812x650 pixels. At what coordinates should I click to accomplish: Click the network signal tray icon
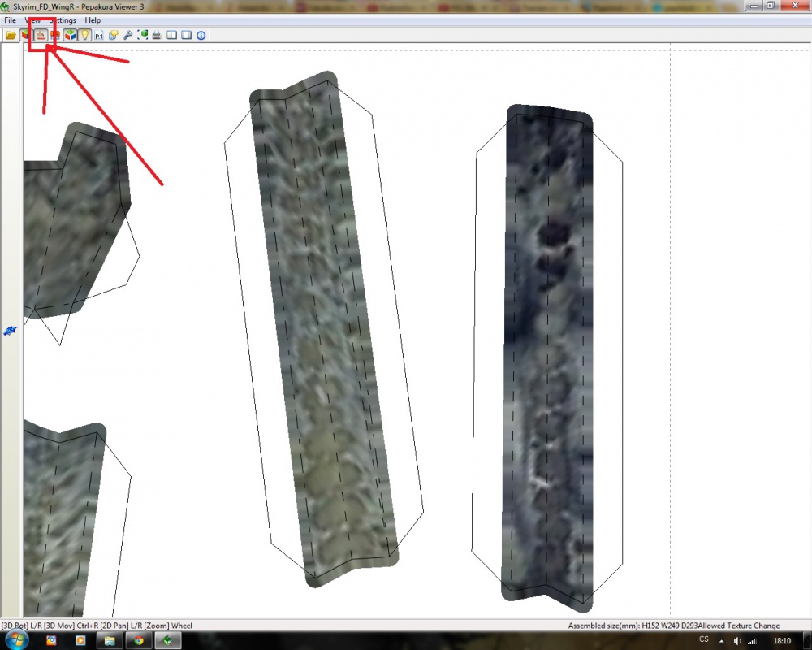coord(752,641)
